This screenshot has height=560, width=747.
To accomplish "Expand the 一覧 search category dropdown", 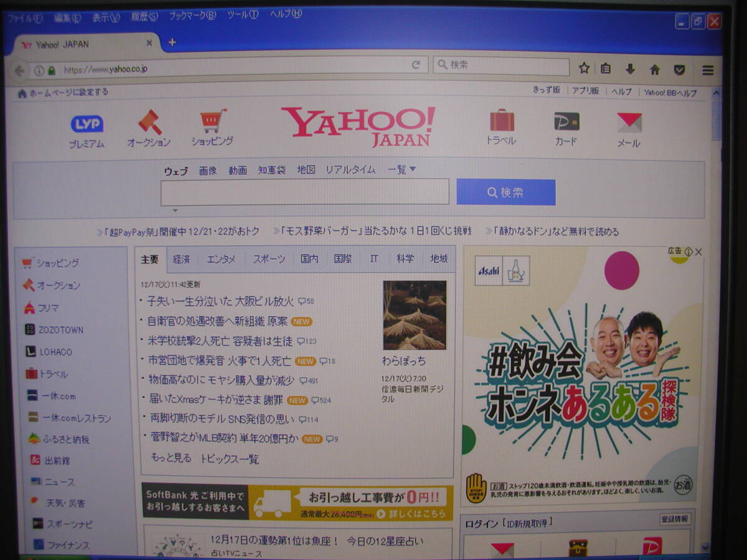I will coord(402,169).
